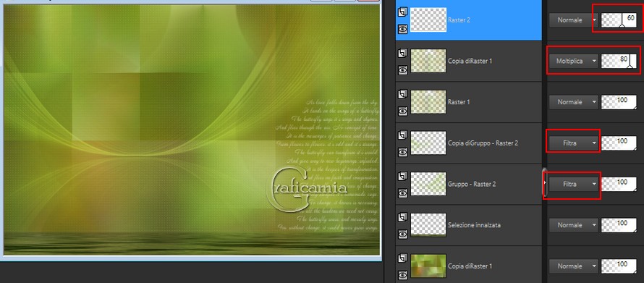The width and height of the screenshot is (644, 283).
Task: Toggle visibility of Gruppo - Raster 2 layer
Action: (x=402, y=193)
